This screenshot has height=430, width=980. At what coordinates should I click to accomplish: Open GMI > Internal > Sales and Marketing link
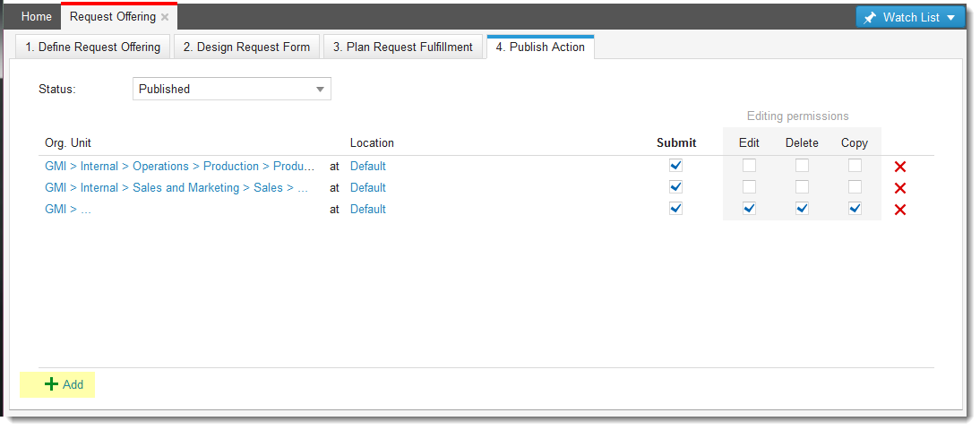[x=176, y=187]
